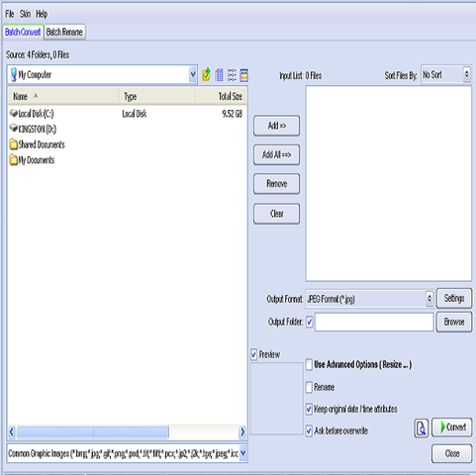Click the preview magnifier icon beside Convert
The image size is (476, 475).
(x=422, y=428)
